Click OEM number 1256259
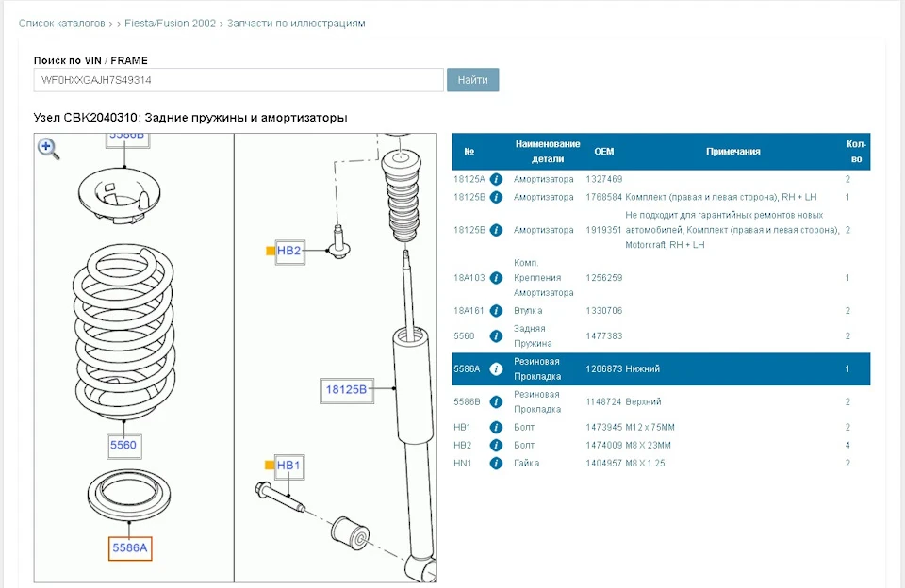This screenshot has width=905, height=588. click(604, 278)
